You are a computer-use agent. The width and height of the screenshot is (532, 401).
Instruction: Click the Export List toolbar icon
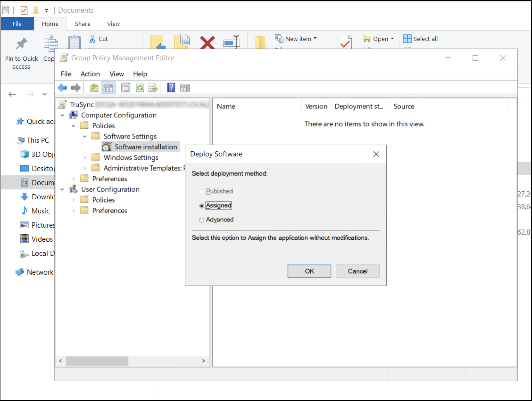[x=153, y=88]
